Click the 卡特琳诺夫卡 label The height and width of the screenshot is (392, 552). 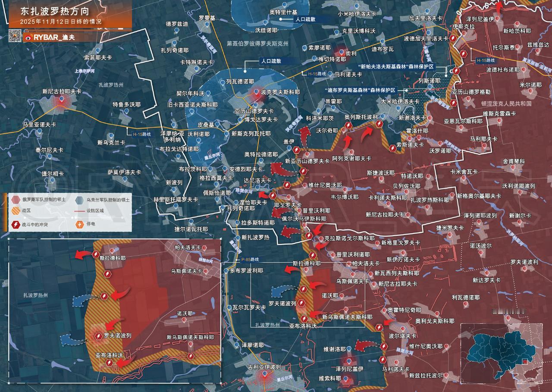197,62
